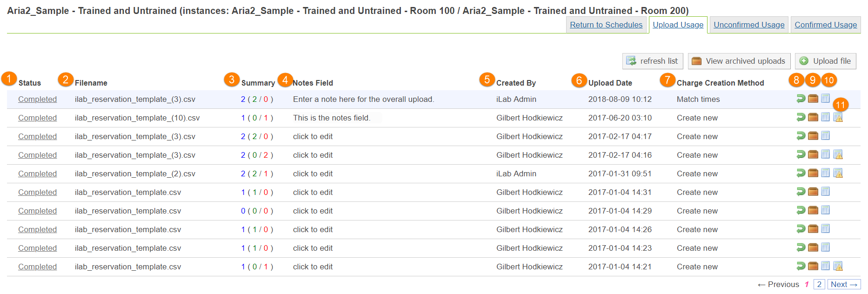Open warning spreadsheet icon for 2017-02-17 04:16 upload
This screenshot has height=294, width=868.
838,154
